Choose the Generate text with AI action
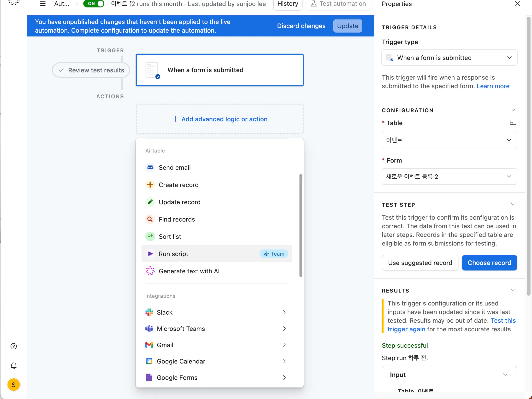This screenshot has height=399, width=532. click(189, 271)
